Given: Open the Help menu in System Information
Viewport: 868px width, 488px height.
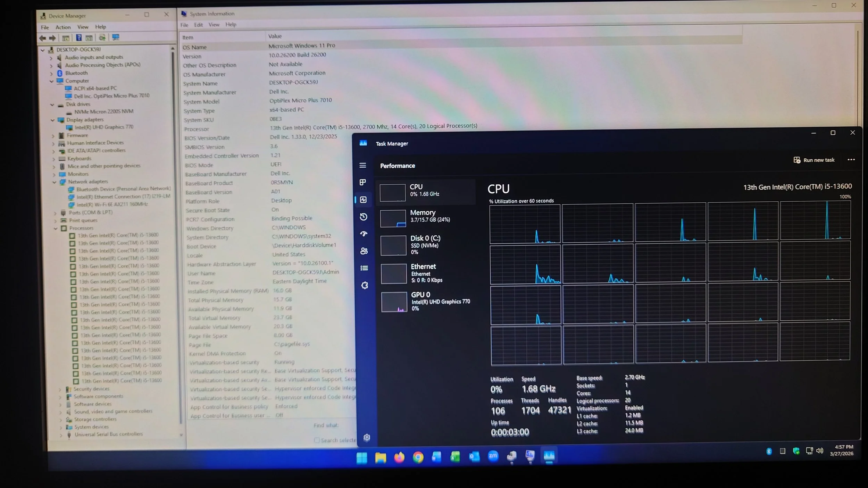Looking at the screenshot, I should (231, 24).
